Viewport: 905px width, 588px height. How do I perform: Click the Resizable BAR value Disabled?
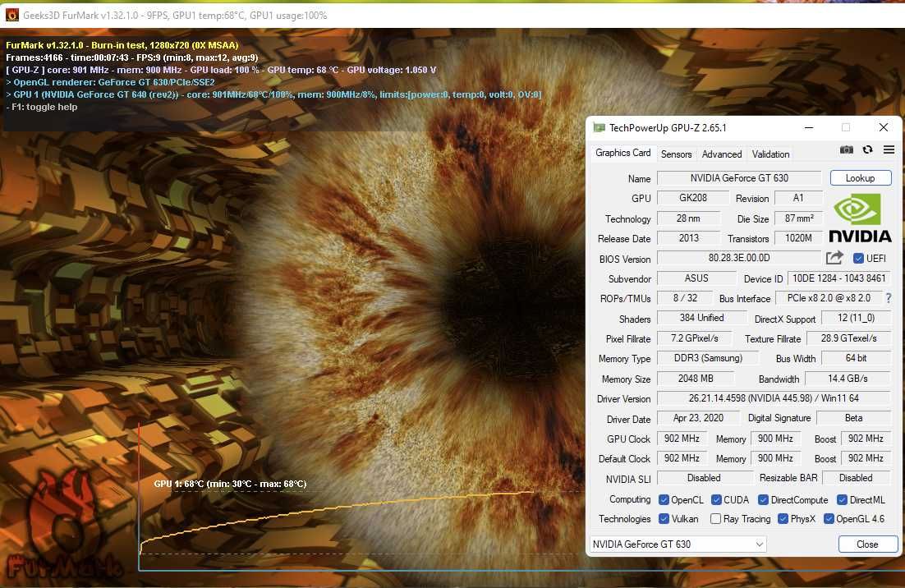pos(856,478)
